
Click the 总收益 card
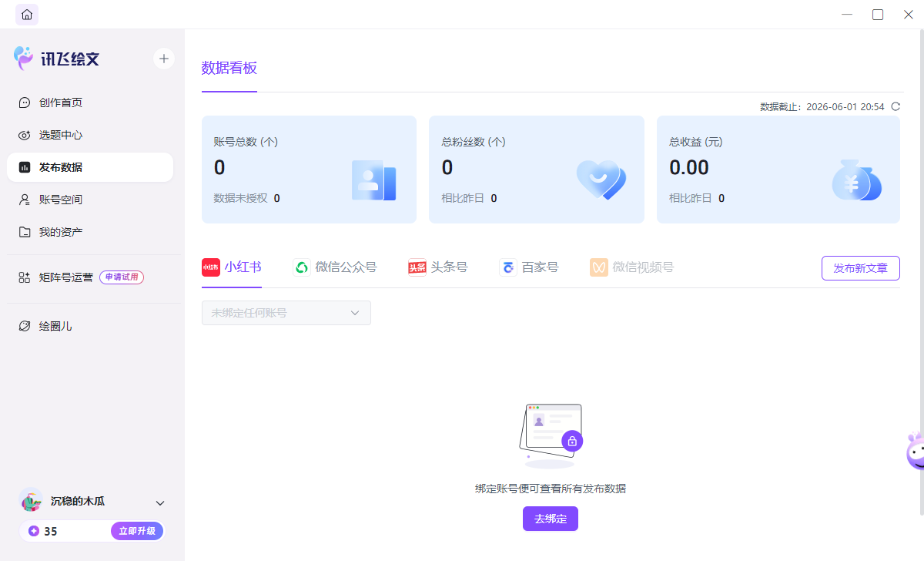[778, 170]
